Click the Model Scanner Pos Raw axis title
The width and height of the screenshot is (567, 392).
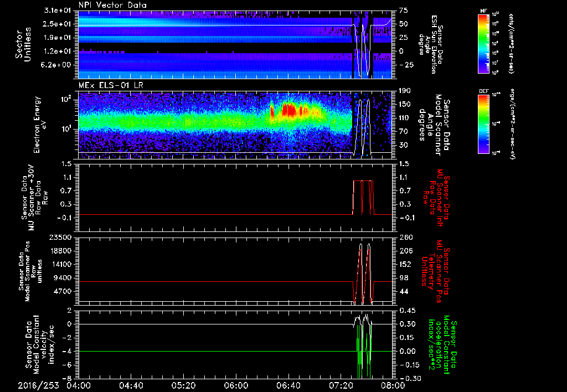coord(30,271)
